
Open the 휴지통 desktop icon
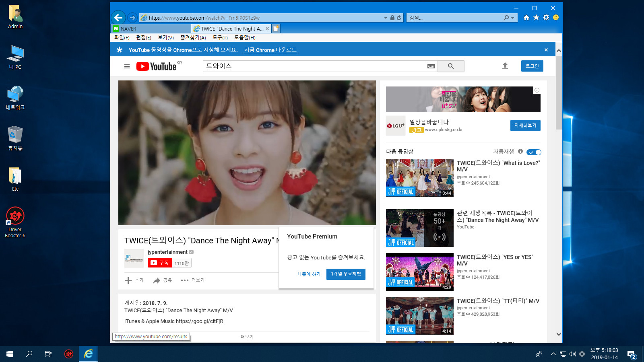pyautogui.click(x=15, y=138)
